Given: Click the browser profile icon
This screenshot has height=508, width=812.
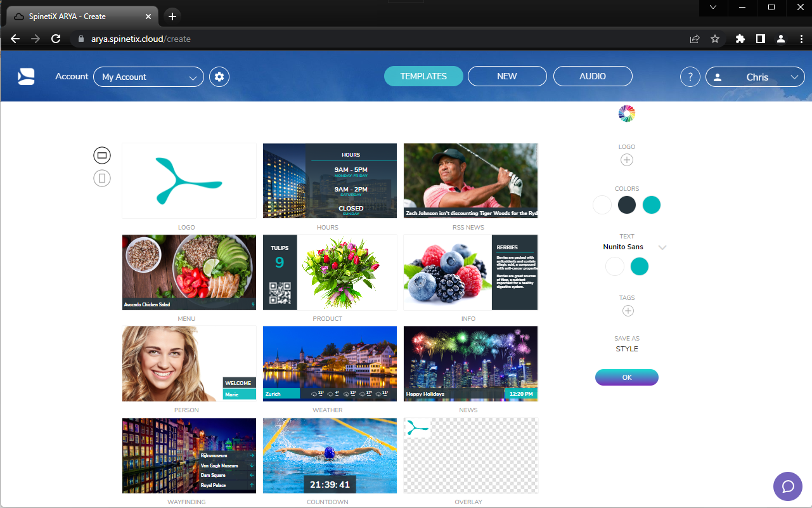Looking at the screenshot, I should tap(780, 39).
